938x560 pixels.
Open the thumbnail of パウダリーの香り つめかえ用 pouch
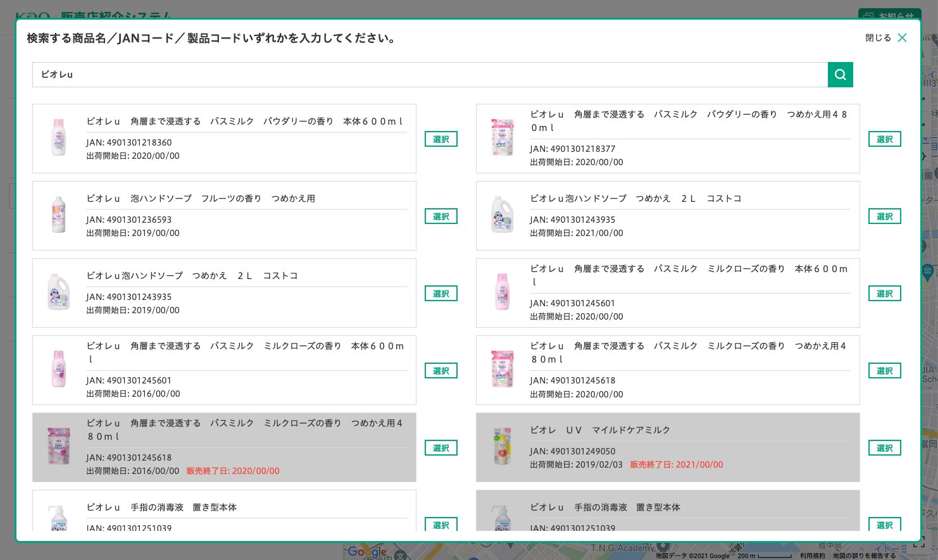[503, 137]
